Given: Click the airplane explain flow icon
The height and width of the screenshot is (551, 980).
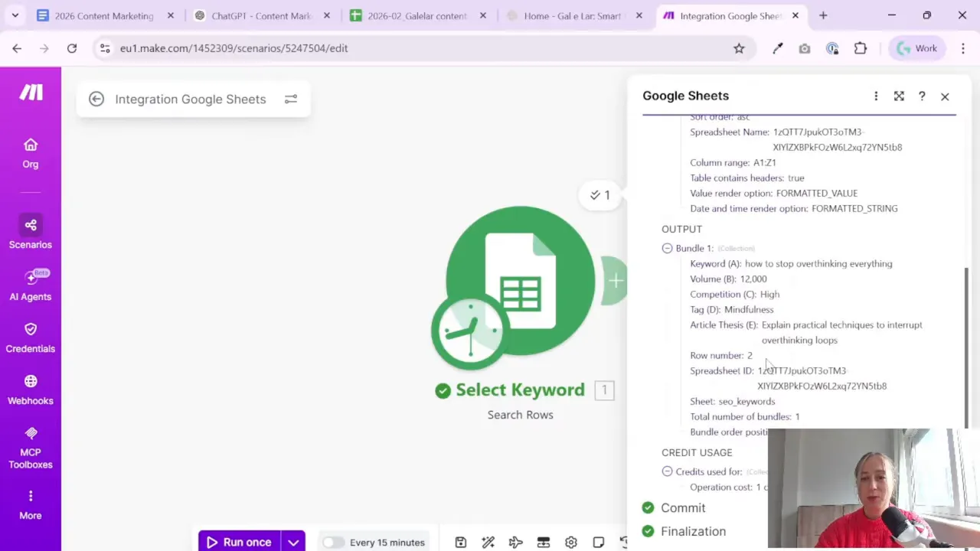Looking at the screenshot, I should 516,542.
